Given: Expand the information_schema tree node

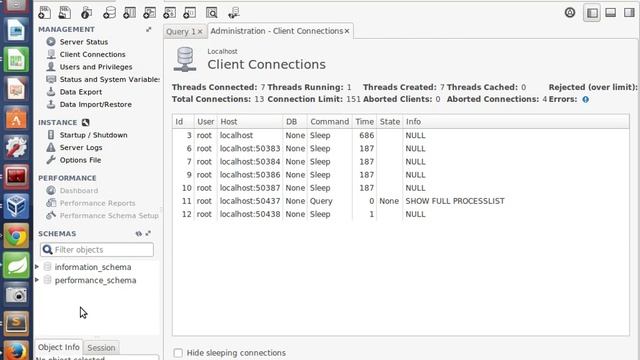Looking at the screenshot, I should pos(37,267).
